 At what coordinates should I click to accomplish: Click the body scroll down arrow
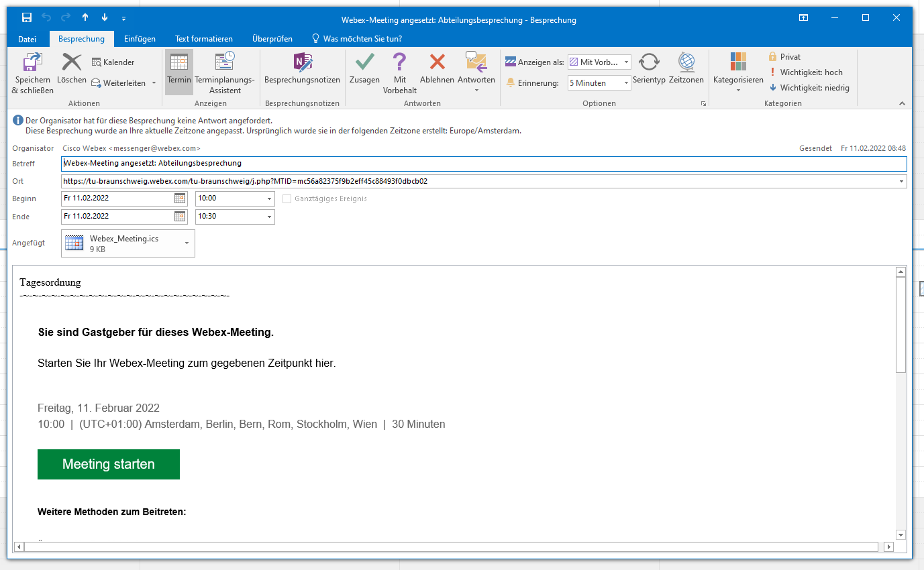click(x=901, y=534)
